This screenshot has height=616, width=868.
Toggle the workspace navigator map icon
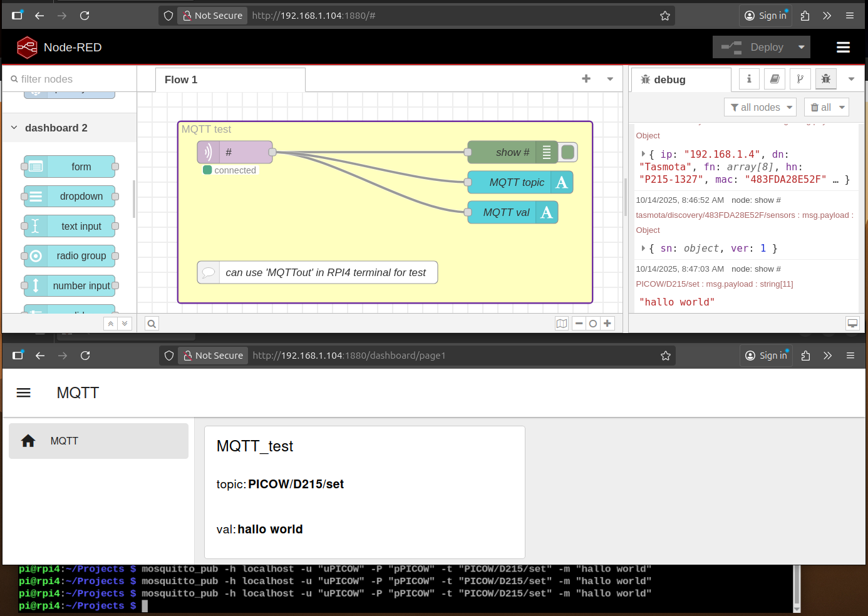[562, 324]
